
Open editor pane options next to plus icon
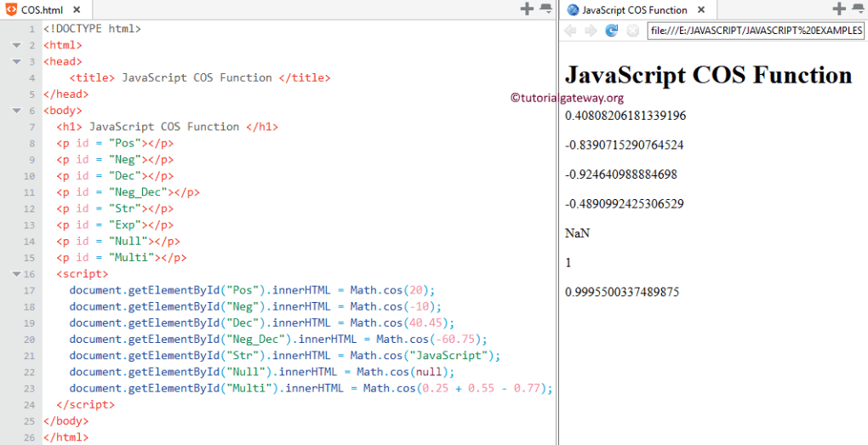click(545, 9)
